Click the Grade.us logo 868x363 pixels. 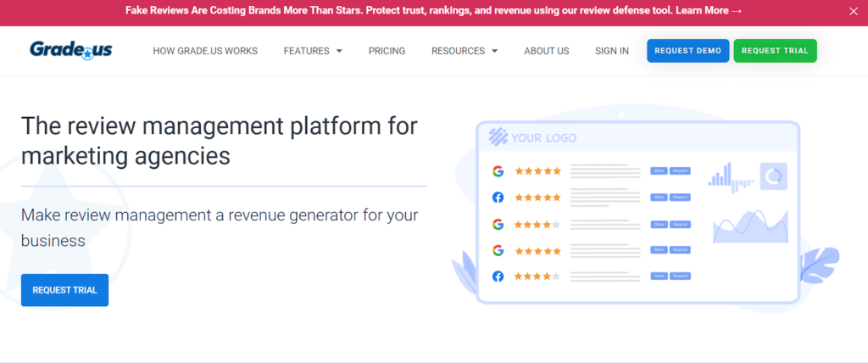point(71,50)
